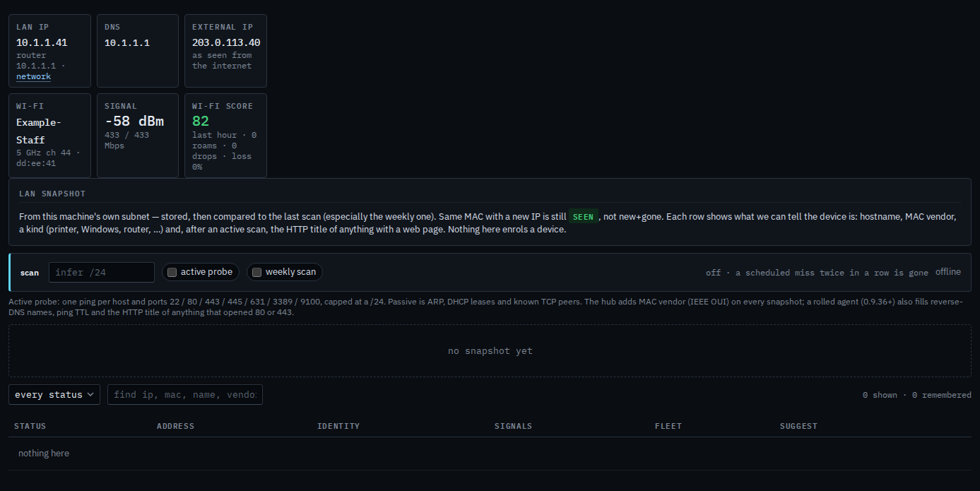
Task: Click the SUGGEST column header
Action: (798, 426)
